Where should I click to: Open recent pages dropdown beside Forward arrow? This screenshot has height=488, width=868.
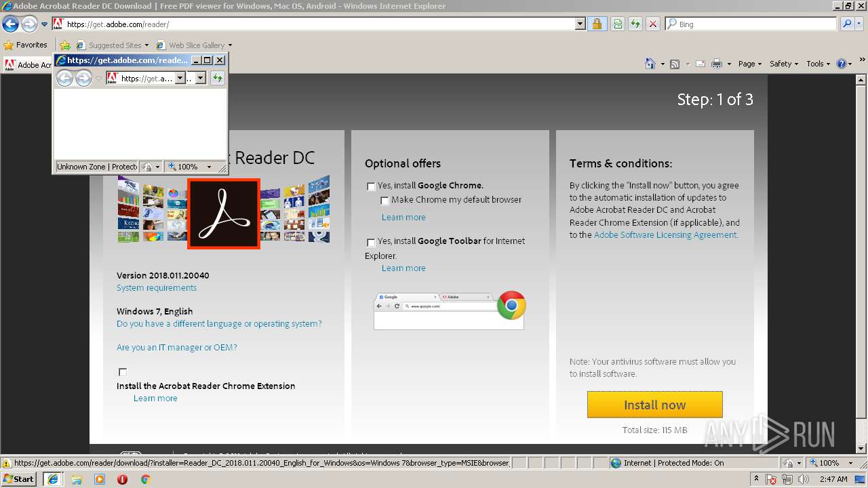[44, 24]
